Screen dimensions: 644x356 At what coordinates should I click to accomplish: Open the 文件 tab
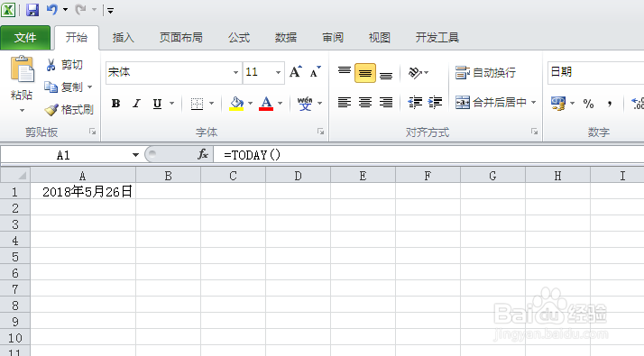[x=25, y=38]
